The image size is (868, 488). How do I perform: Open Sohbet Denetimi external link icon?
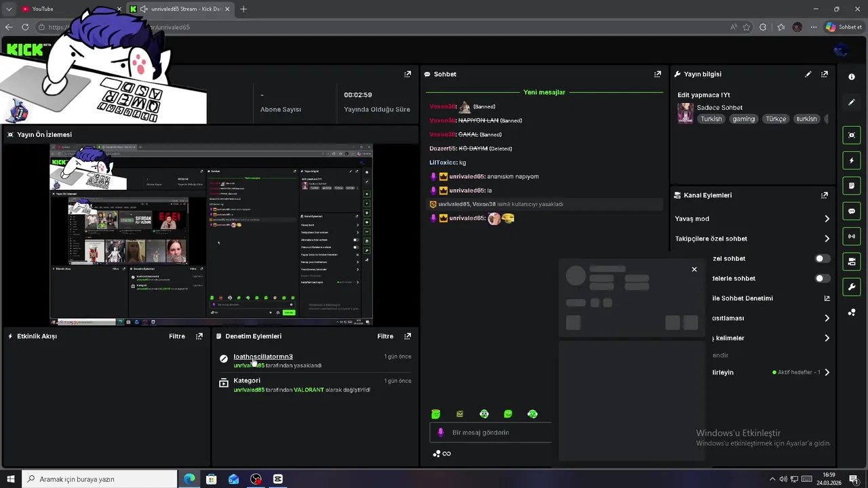point(827,298)
